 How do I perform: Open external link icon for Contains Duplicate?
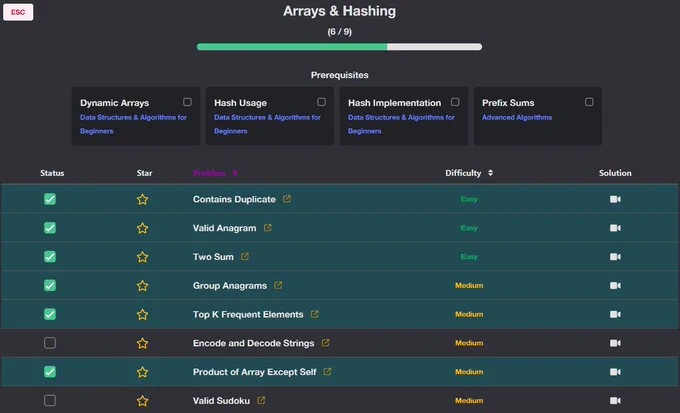[x=287, y=199]
